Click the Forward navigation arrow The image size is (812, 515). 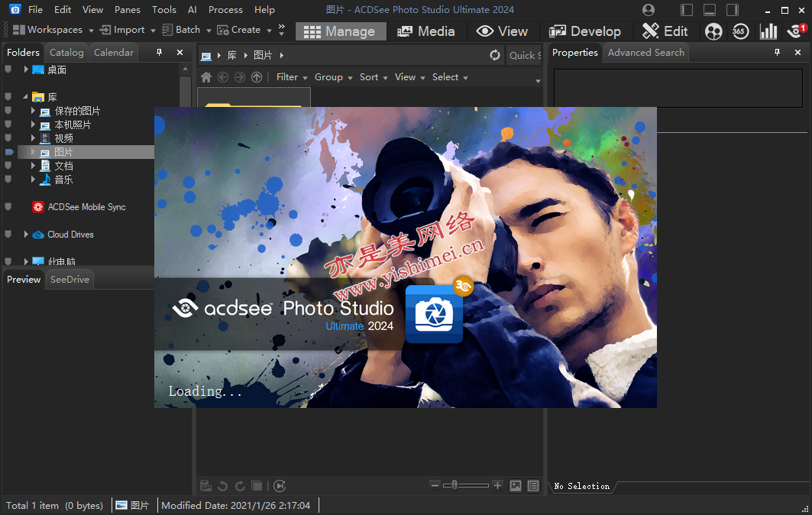(240, 77)
